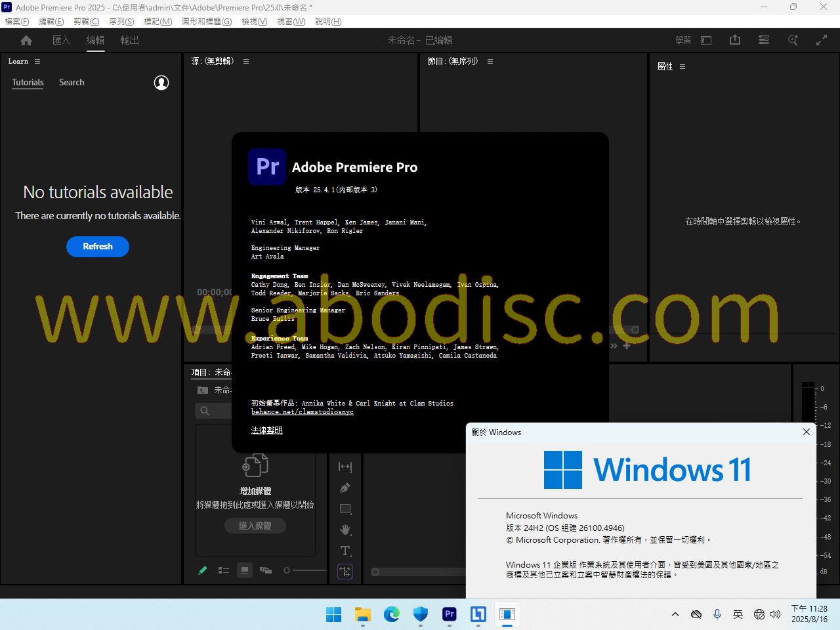Click the add media documents icon
This screenshot has width=840, height=630.
click(x=255, y=465)
